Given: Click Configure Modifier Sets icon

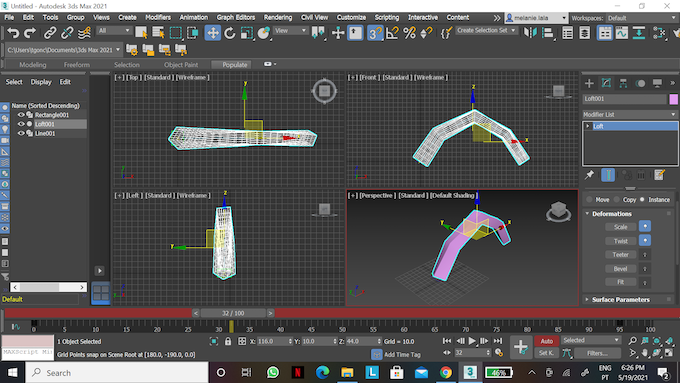Looking at the screenshot, I should tap(659, 175).
